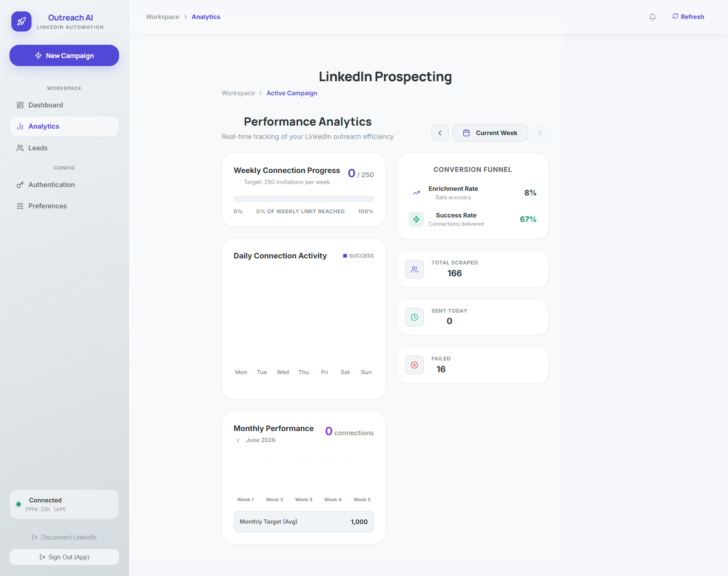Go to the next week

click(x=540, y=133)
